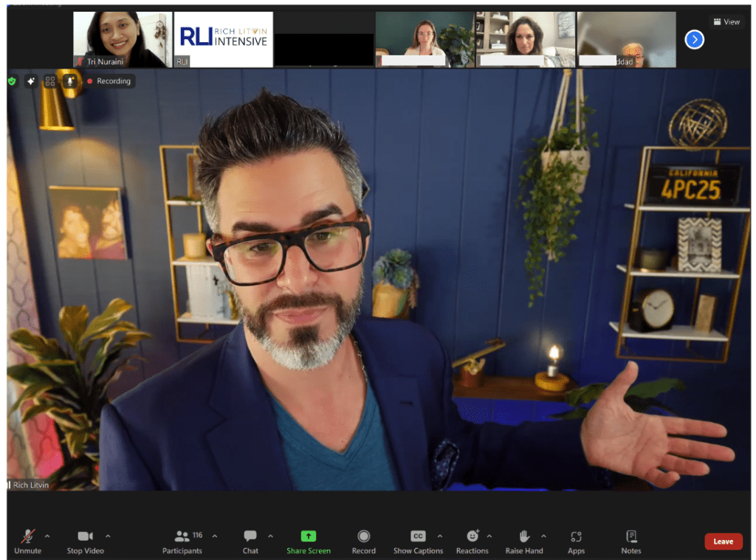The height and width of the screenshot is (560, 756).
Task: Open the Participants list
Action: 182,536
